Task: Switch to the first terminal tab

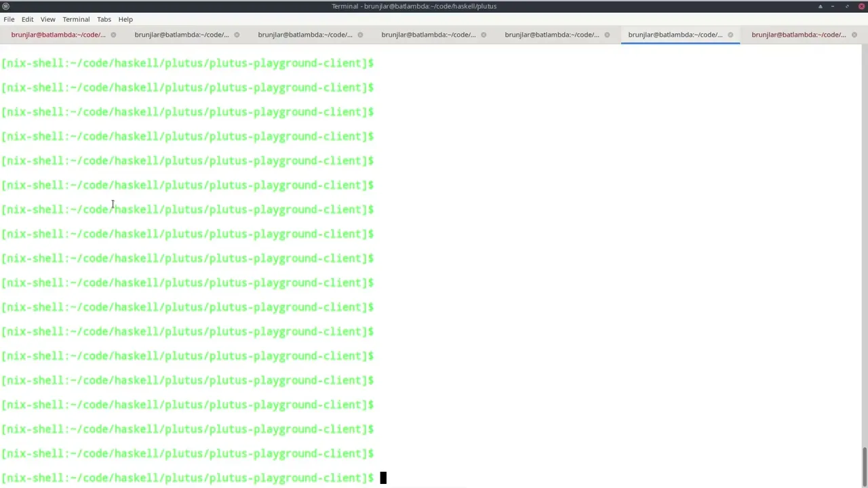Action: pyautogui.click(x=58, y=35)
